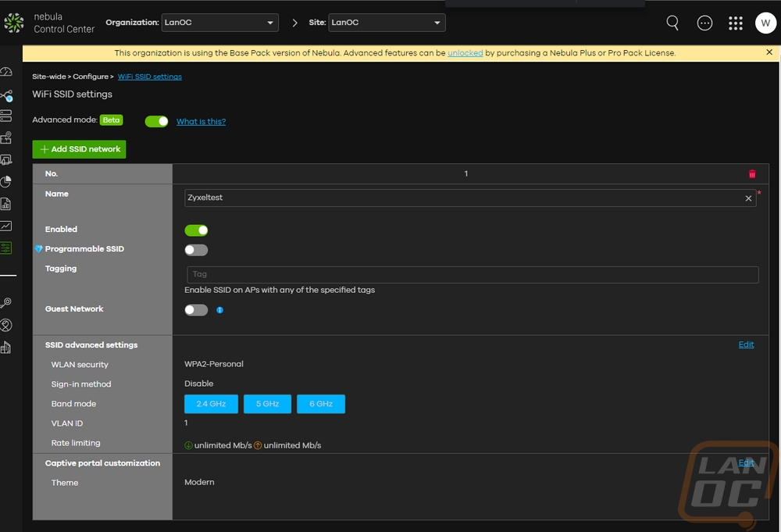The width and height of the screenshot is (781, 532).
Task: Open the organization buildings icon in sidebar
Action: [6, 347]
